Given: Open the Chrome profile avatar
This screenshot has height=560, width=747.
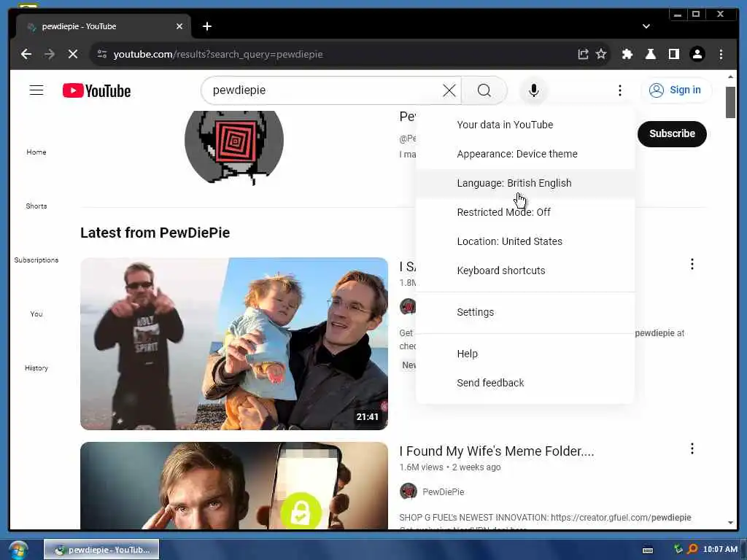Looking at the screenshot, I should pyautogui.click(x=697, y=54).
